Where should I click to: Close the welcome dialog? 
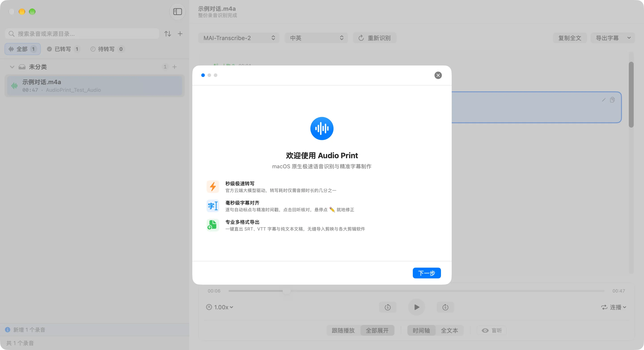point(438,75)
